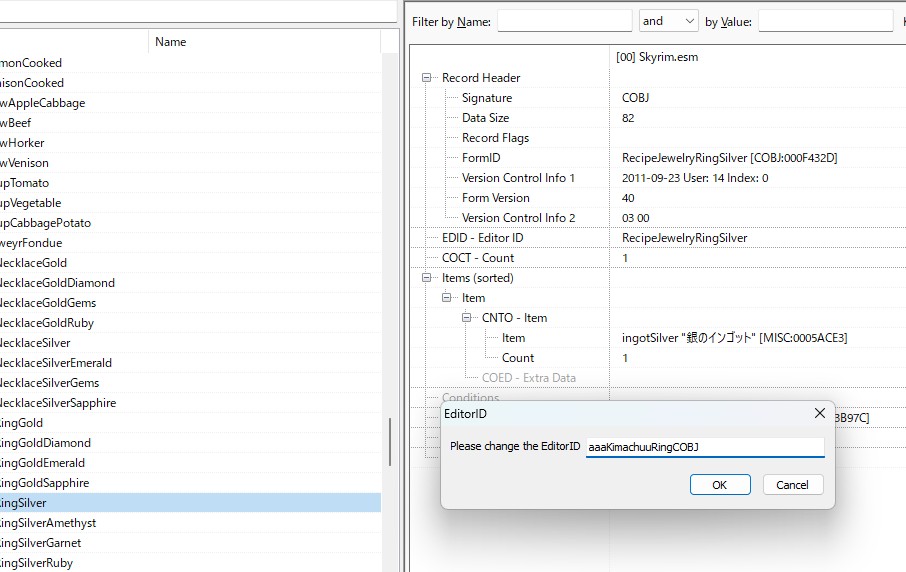Close the EditorID dialog window
The image size is (906, 572).
tap(819, 413)
